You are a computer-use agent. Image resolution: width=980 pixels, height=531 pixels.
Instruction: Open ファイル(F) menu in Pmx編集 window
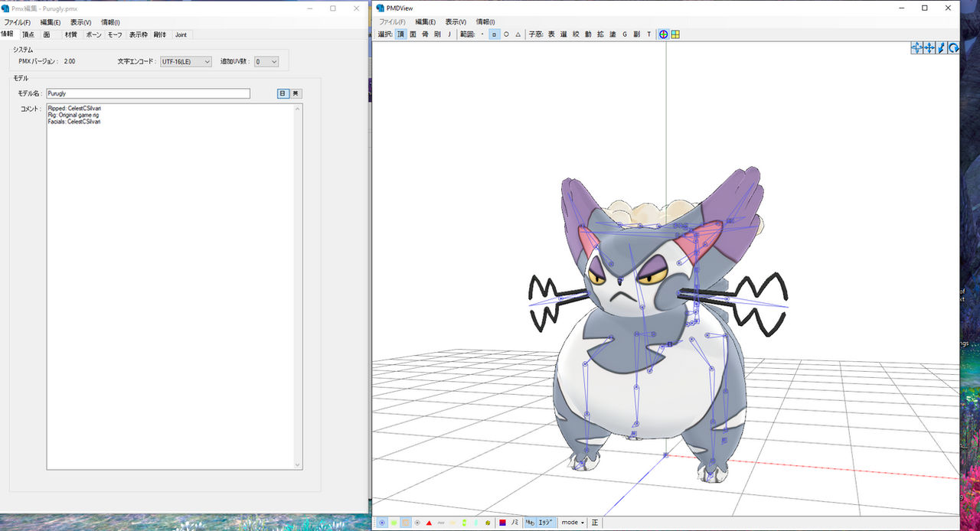(x=17, y=22)
